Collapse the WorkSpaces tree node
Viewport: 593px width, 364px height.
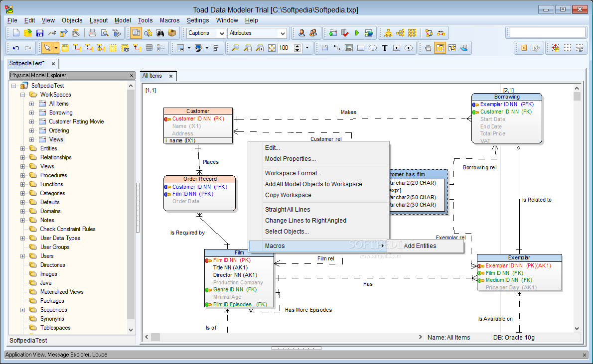click(23, 95)
